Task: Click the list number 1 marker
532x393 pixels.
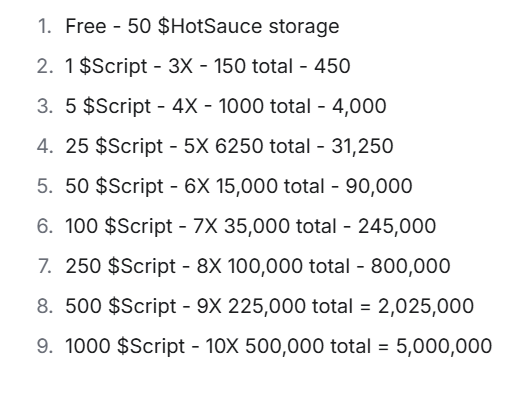Action: click(44, 26)
